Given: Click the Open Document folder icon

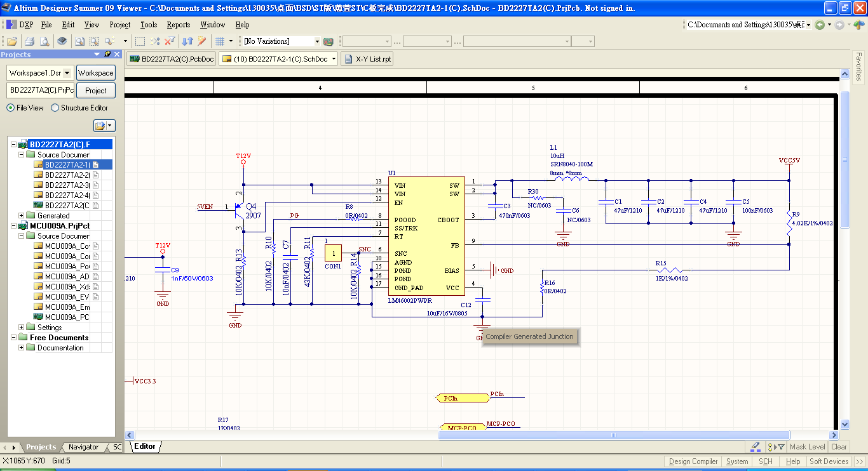Looking at the screenshot, I should point(12,41).
